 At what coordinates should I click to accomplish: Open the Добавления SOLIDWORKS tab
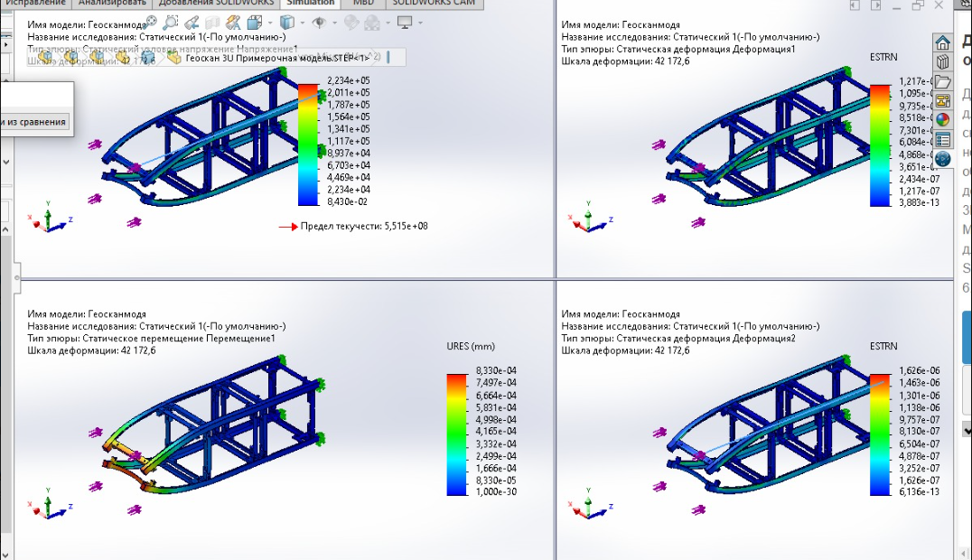(x=216, y=4)
